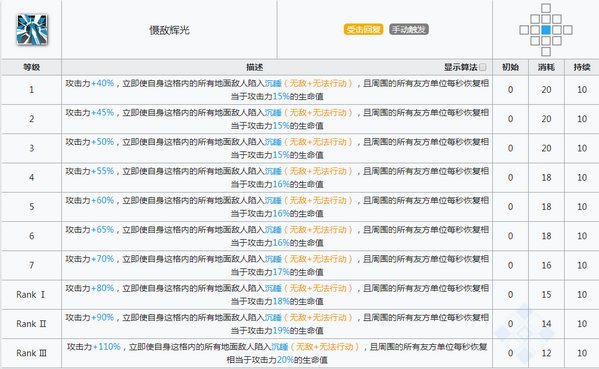Viewport: 599px width, 369px height.
Task: Click the +65% attack value
Action: (x=102, y=230)
